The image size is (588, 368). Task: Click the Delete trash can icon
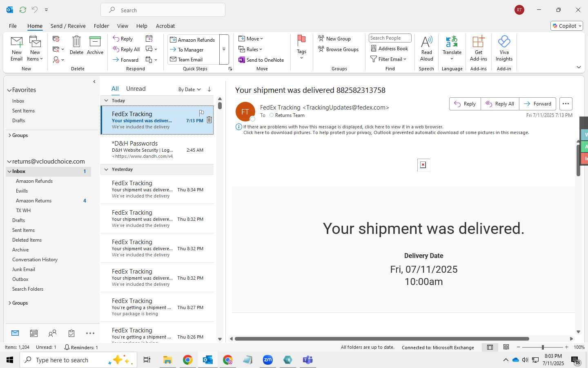click(x=76, y=45)
